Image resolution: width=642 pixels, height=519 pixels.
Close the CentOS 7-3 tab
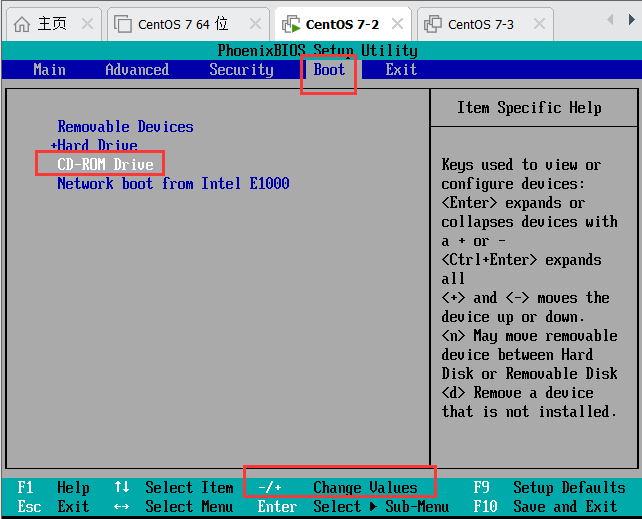point(539,24)
